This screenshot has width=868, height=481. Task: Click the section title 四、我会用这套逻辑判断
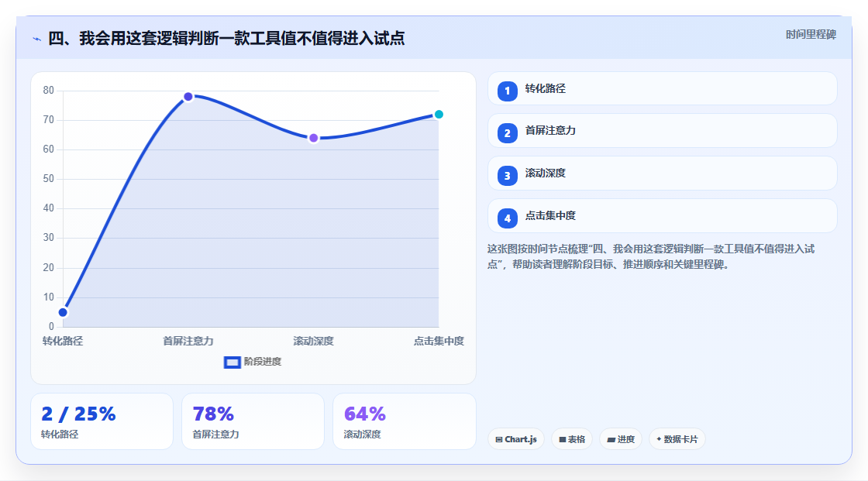pyautogui.click(x=226, y=38)
